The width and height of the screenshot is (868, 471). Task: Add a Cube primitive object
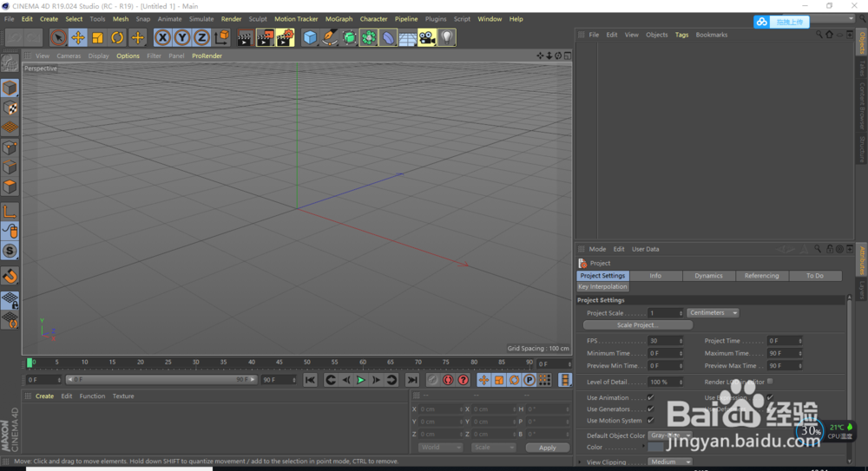[310, 37]
